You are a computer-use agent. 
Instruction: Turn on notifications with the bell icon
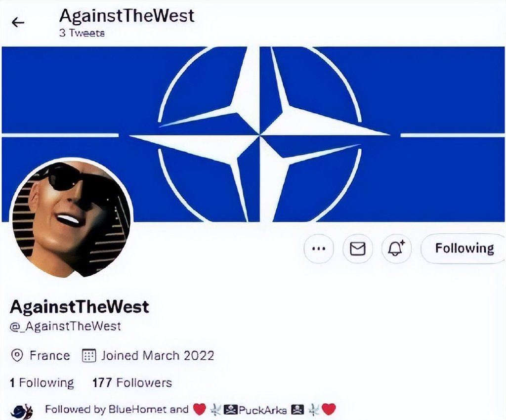pyautogui.click(x=396, y=249)
